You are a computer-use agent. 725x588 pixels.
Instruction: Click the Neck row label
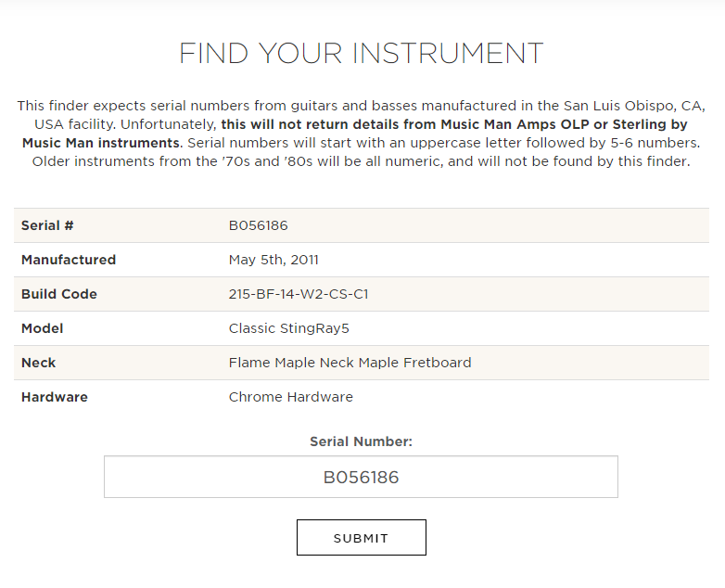click(x=38, y=363)
